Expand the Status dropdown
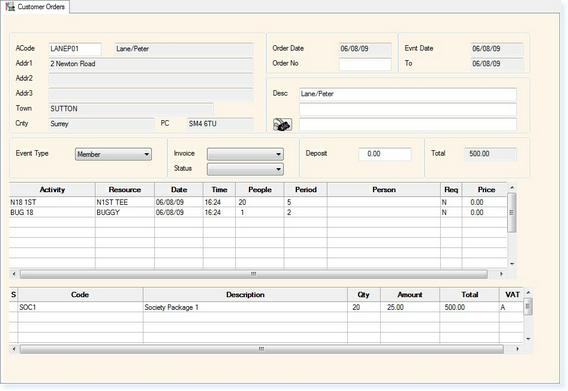Image resolution: width=568 pixels, height=391 pixels. coord(245,169)
